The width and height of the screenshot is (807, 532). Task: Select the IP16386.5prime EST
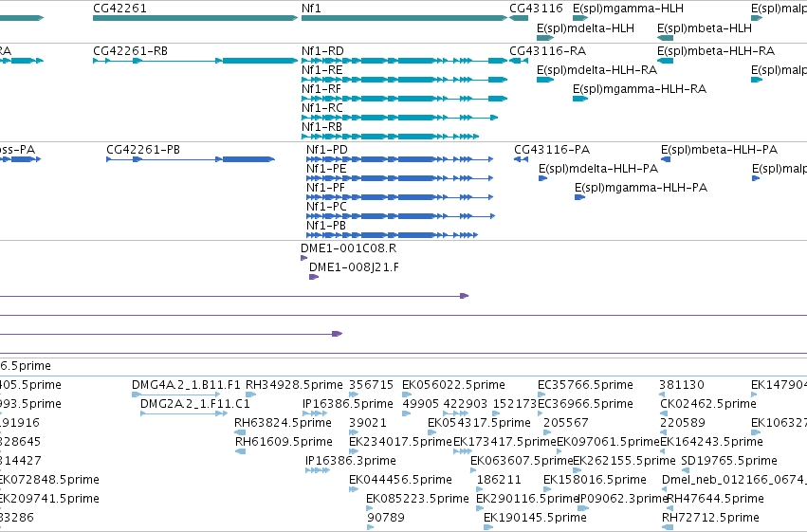(x=315, y=413)
